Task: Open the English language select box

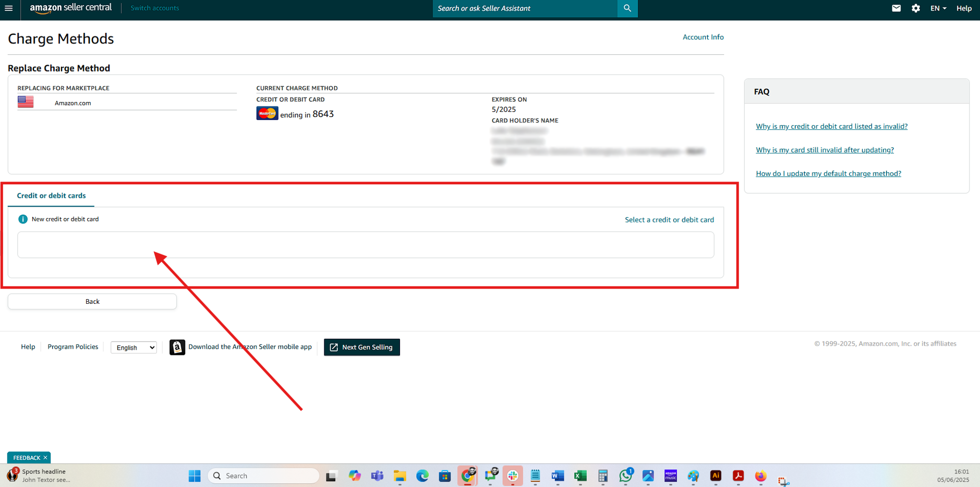Action: pyautogui.click(x=134, y=348)
